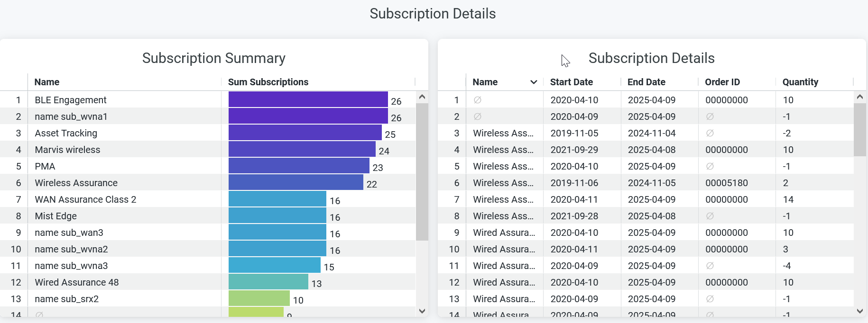Sort by End Date column header
Screen dimensions: 868x323
point(646,82)
